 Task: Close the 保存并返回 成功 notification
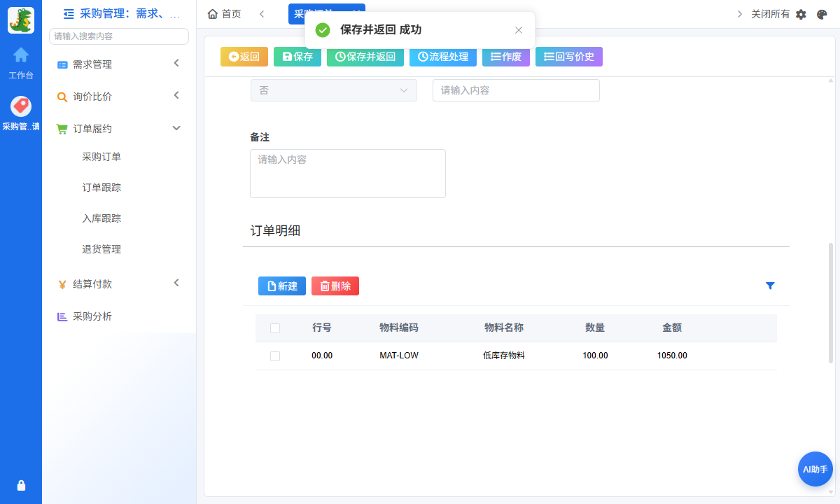pos(519,30)
